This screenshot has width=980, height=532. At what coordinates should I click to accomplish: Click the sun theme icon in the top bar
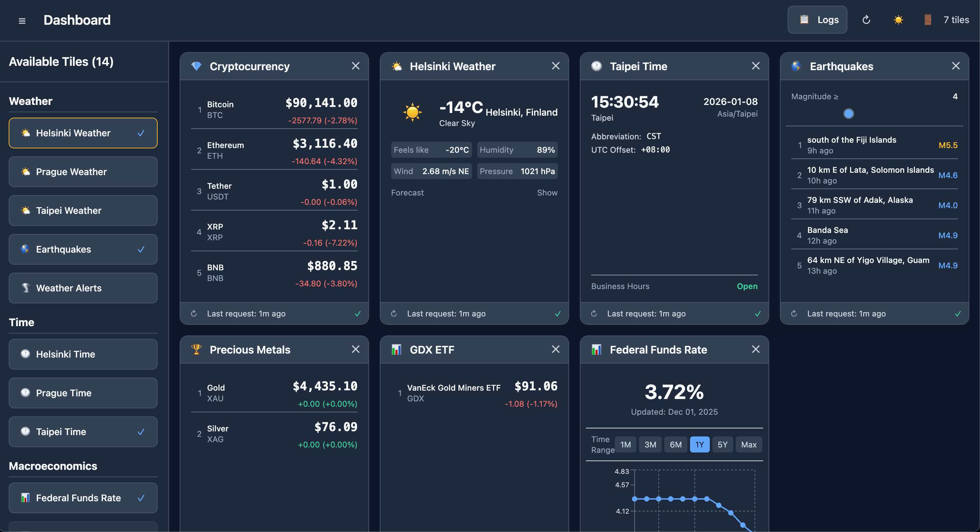coord(898,19)
